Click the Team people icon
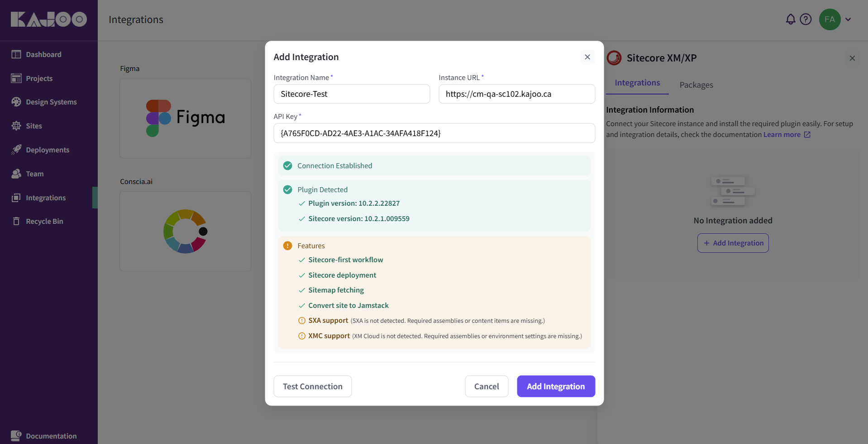 click(16, 174)
